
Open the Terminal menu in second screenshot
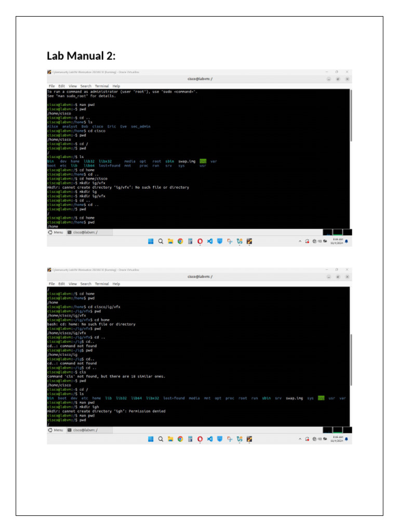tap(102, 284)
